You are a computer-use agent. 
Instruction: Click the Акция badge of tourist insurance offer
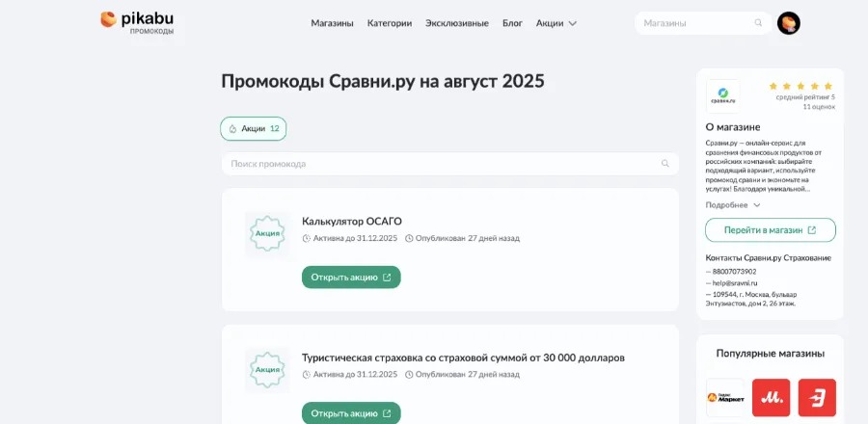tap(267, 370)
